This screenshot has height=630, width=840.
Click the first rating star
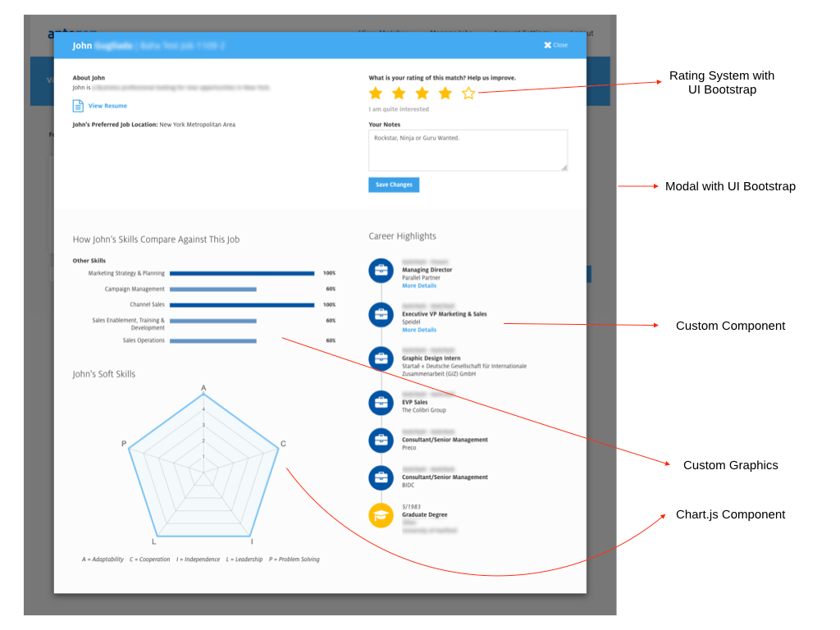pyautogui.click(x=376, y=94)
